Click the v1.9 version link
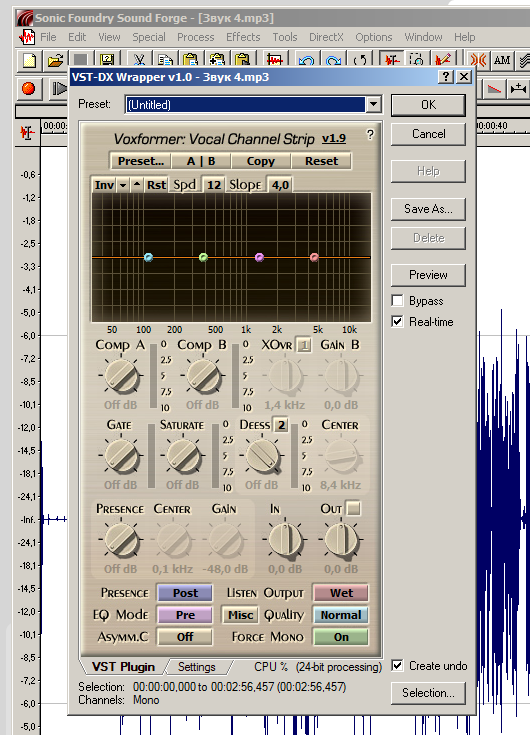This screenshot has width=530, height=735. point(334,138)
